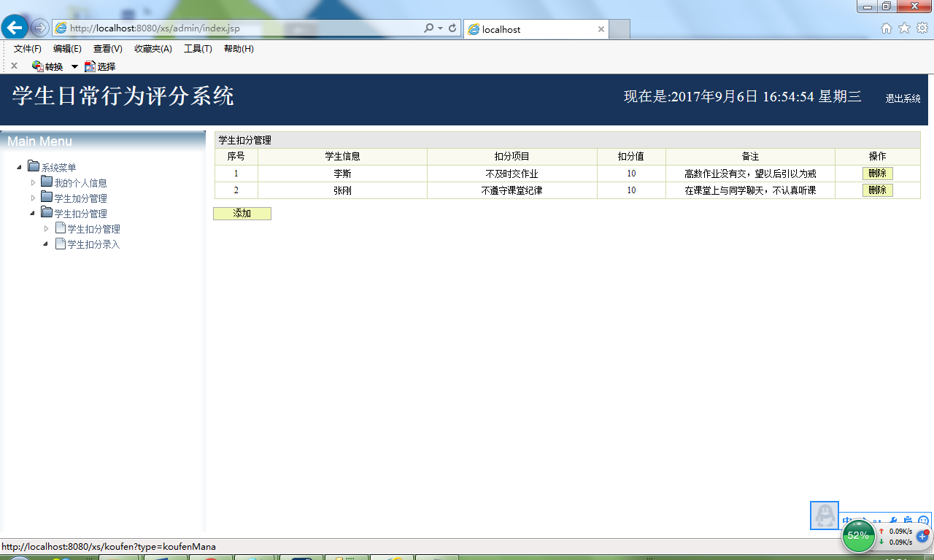934x560 pixels.
Task: Open the 转换 dropdown arrow
Action: tap(74, 67)
